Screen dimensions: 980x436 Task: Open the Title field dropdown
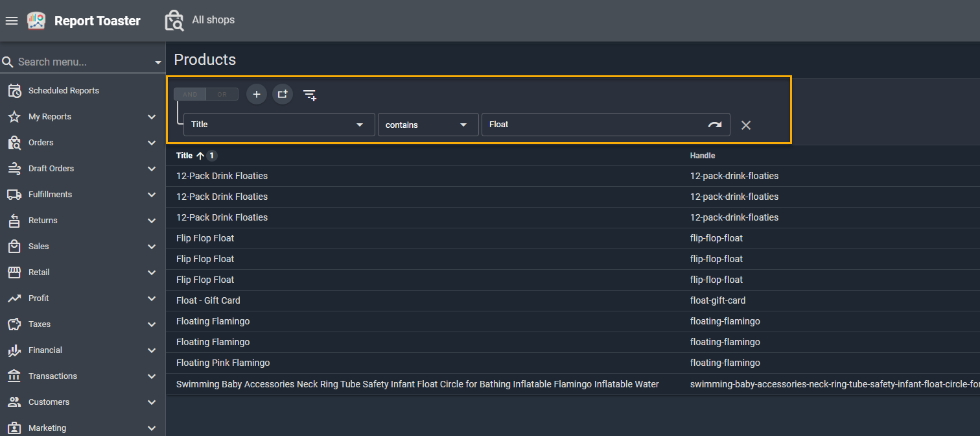pyautogui.click(x=279, y=125)
